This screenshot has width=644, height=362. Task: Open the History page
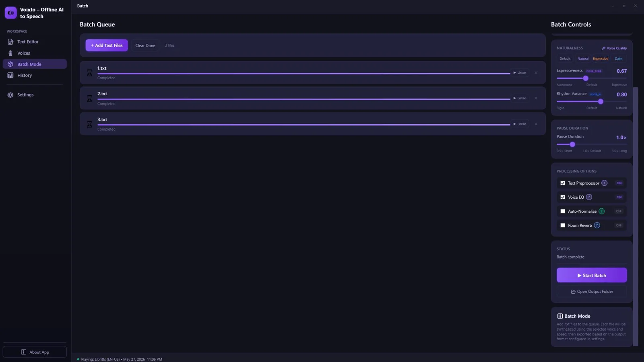point(35,75)
